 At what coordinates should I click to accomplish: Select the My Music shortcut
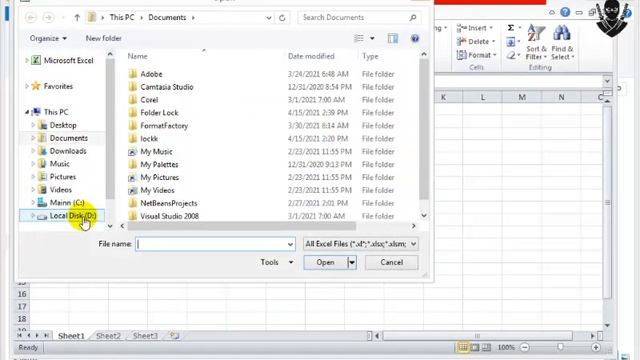[156, 151]
